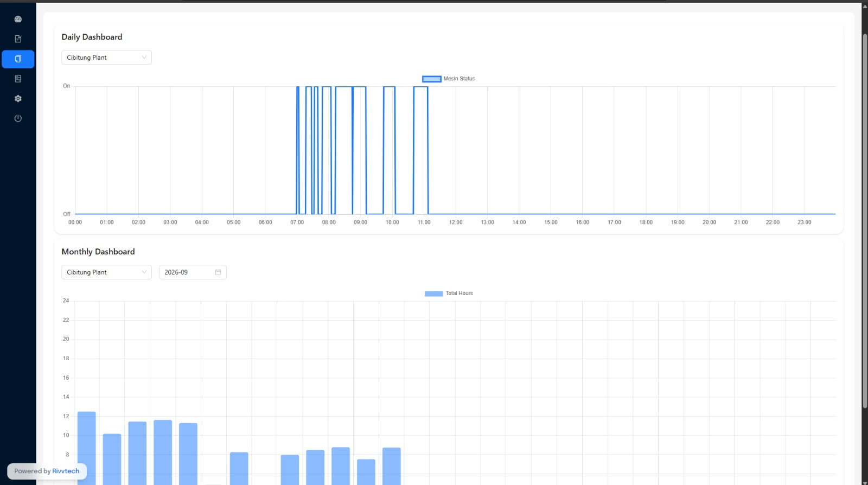Click the 11:00 label on daily chart
Image resolution: width=868 pixels, height=485 pixels.
coord(424,222)
